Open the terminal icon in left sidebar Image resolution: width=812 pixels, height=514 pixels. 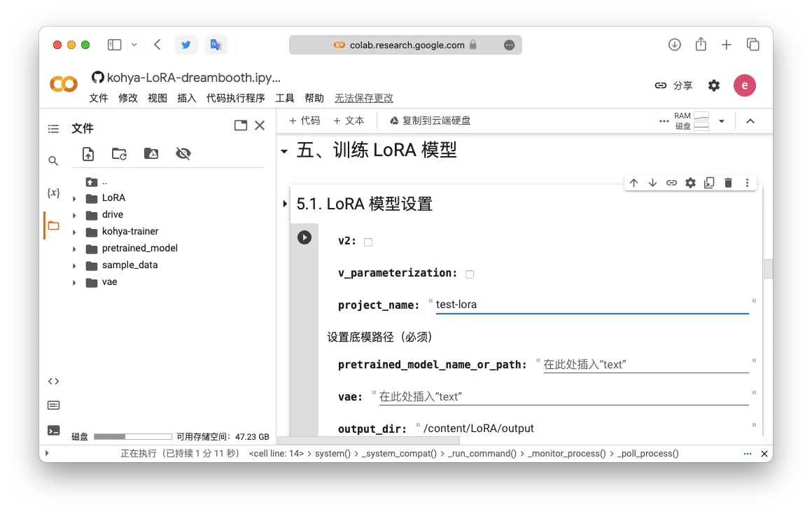(53, 430)
